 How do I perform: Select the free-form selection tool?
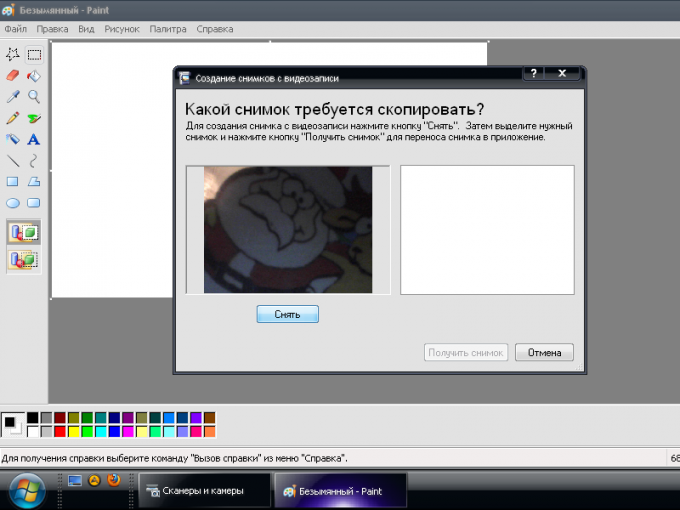click(13, 55)
